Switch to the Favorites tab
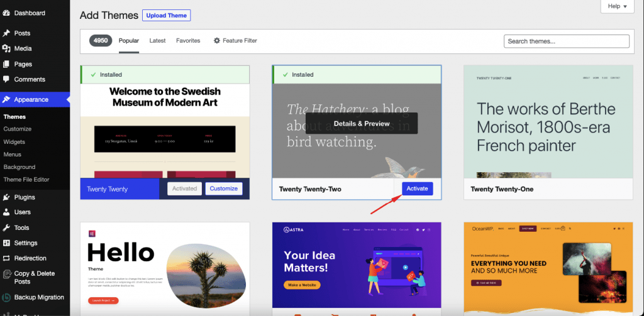This screenshot has height=316, width=644. pyautogui.click(x=188, y=41)
